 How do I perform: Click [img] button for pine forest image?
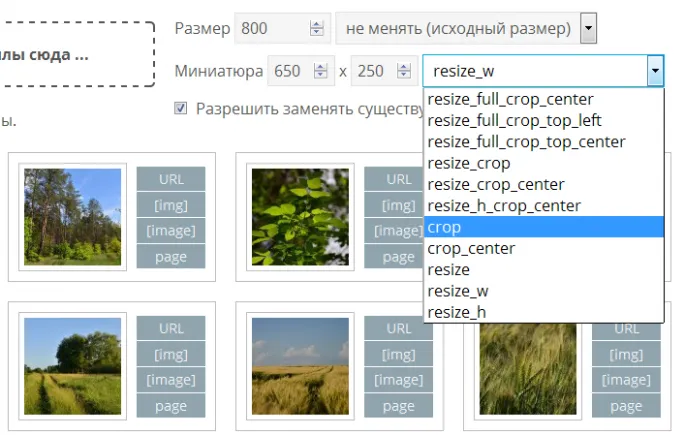click(170, 205)
